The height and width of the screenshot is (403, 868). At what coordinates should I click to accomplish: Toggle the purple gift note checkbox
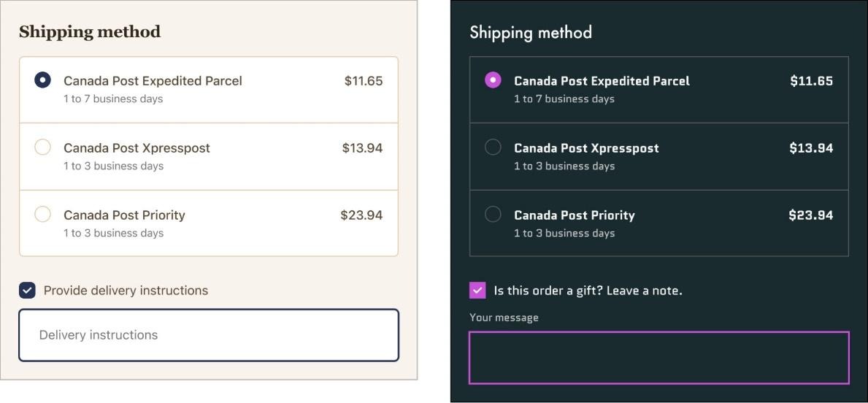477,291
